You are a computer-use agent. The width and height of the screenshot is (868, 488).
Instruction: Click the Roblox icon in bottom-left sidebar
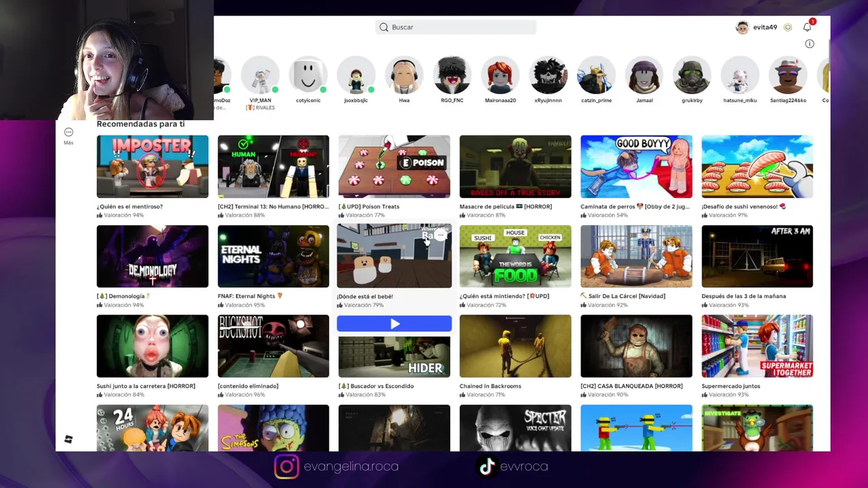pyautogui.click(x=68, y=439)
